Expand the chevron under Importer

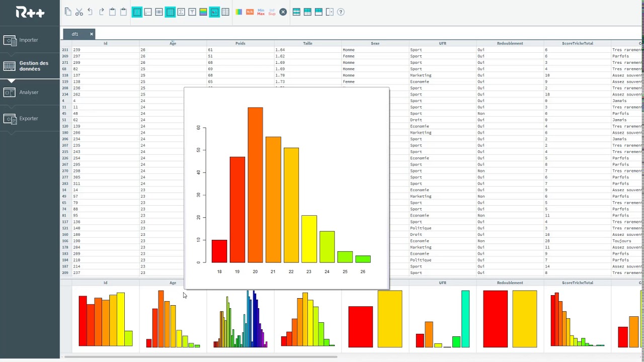(11, 55)
